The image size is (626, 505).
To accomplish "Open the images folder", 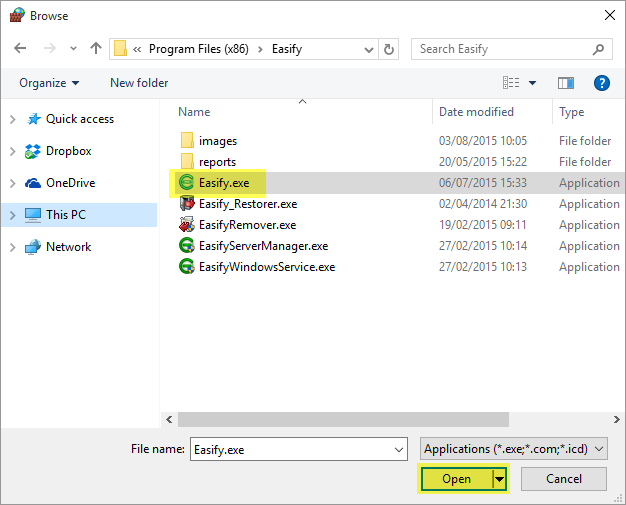I will click(x=217, y=141).
